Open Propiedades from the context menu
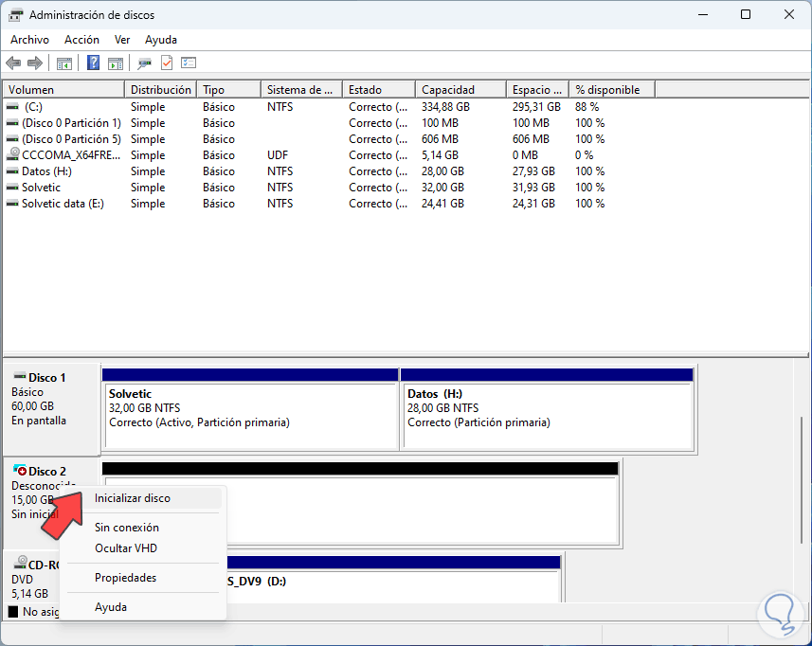This screenshot has width=812, height=646. point(143,577)
